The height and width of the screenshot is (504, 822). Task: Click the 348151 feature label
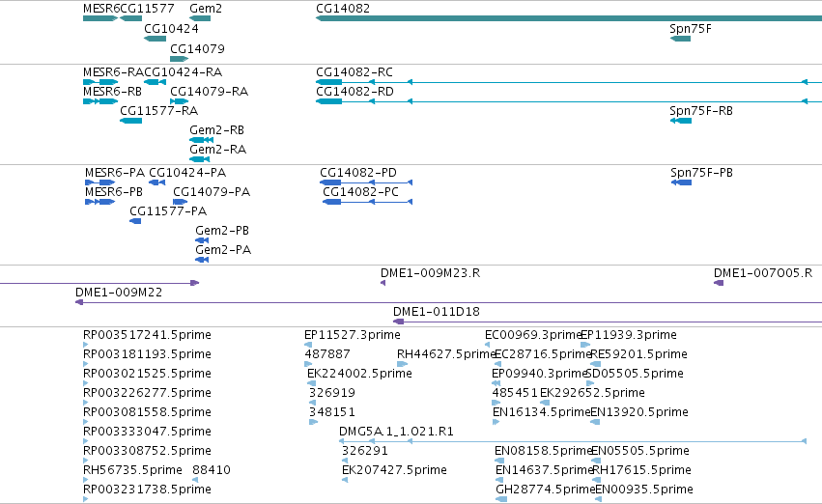332,413
